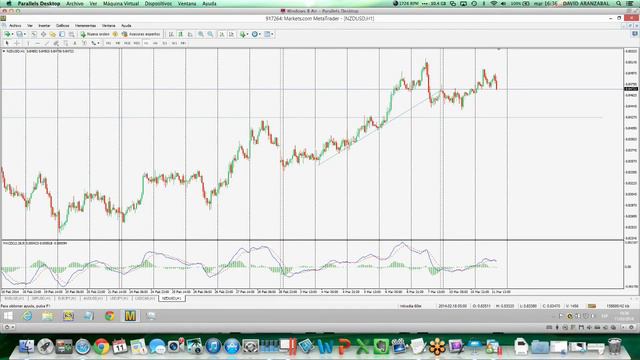This screenshot has width=640, height=360.
Task: Open the Trash in the Mac dock
Action: 614,347
